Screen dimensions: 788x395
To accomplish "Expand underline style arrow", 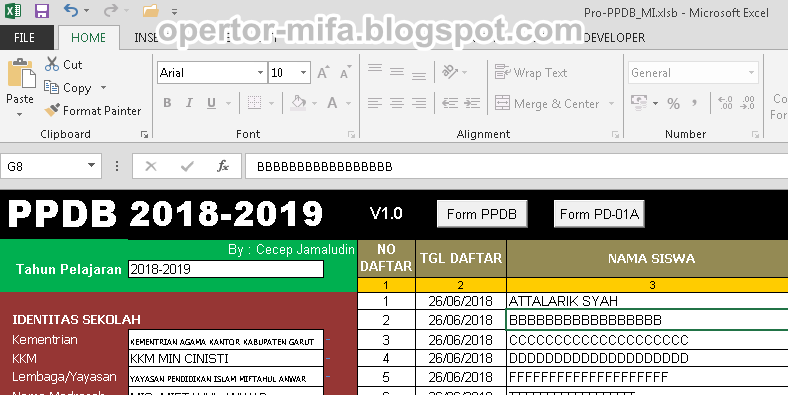I will click(x=229, y=104).
